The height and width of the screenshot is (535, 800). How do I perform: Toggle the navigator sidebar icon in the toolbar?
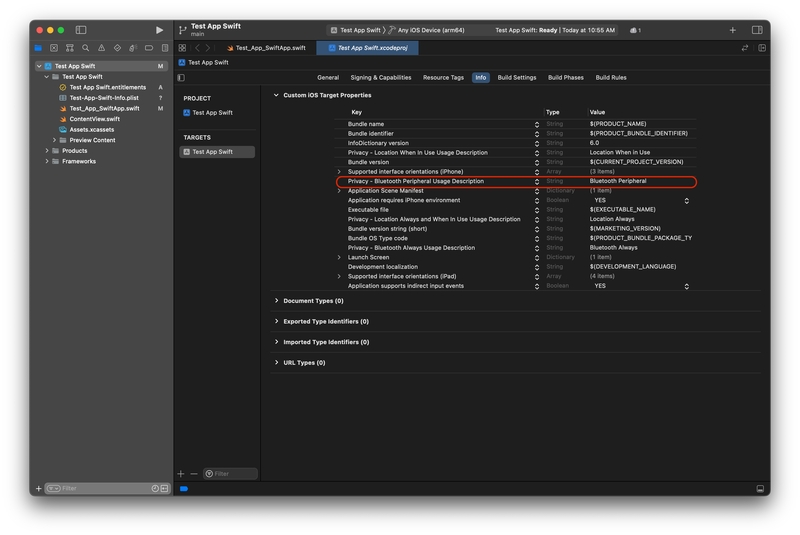(81, 30)
